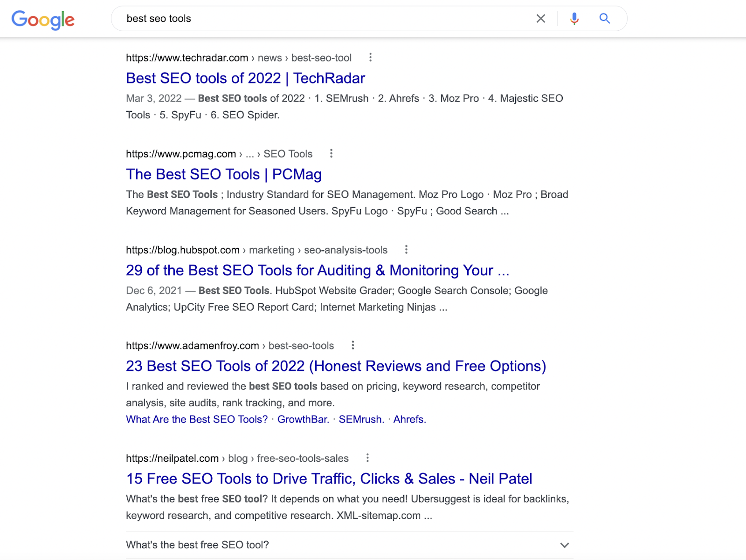Start voice search with microphone icon
Viewport: 746px width, 560px height.
pyautogui.click(x=574, y=19)
